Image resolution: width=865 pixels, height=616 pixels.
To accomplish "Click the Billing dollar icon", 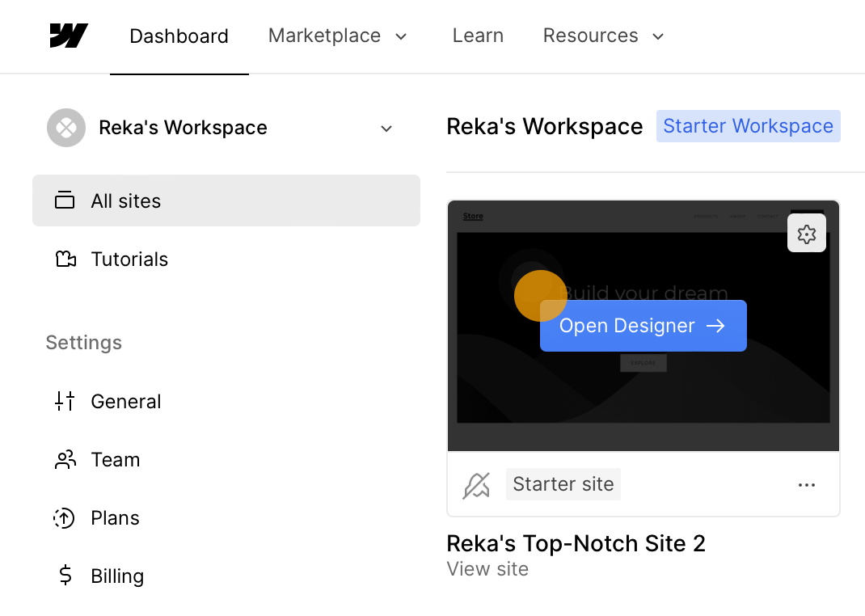I will point(65,576).
